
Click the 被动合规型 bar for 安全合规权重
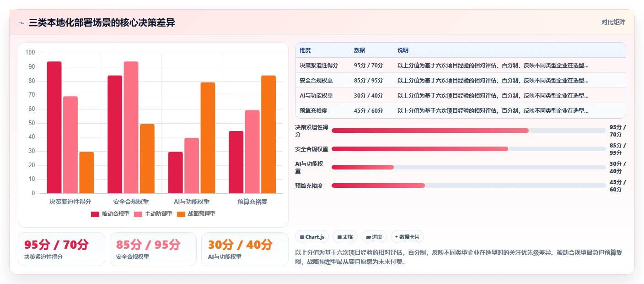115,134
